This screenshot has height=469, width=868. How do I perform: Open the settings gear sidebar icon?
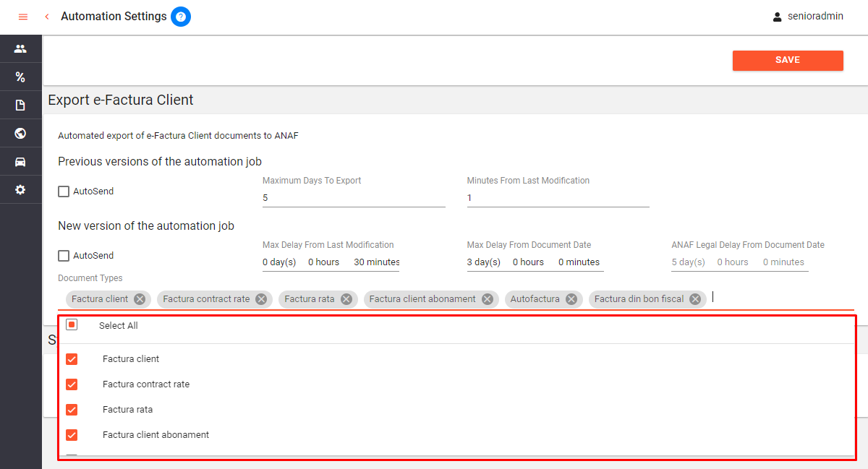pyautogui.click(x=20, y=190)
